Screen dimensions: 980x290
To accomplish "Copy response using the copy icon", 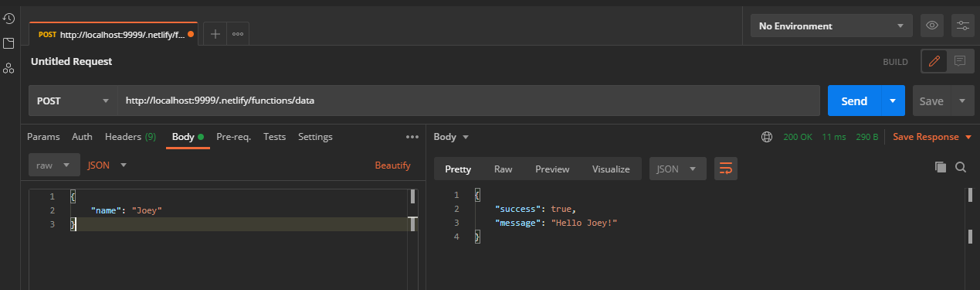I will [940, 167].
